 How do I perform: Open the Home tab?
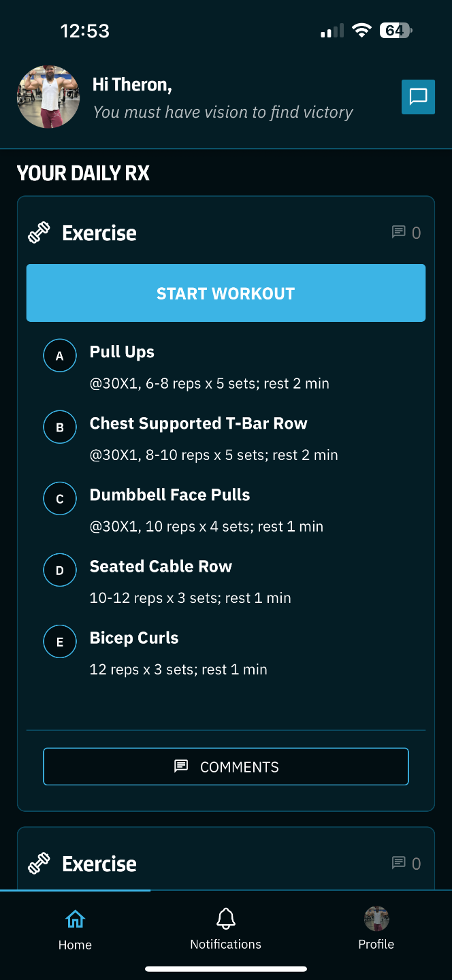(x=75, y=930)
